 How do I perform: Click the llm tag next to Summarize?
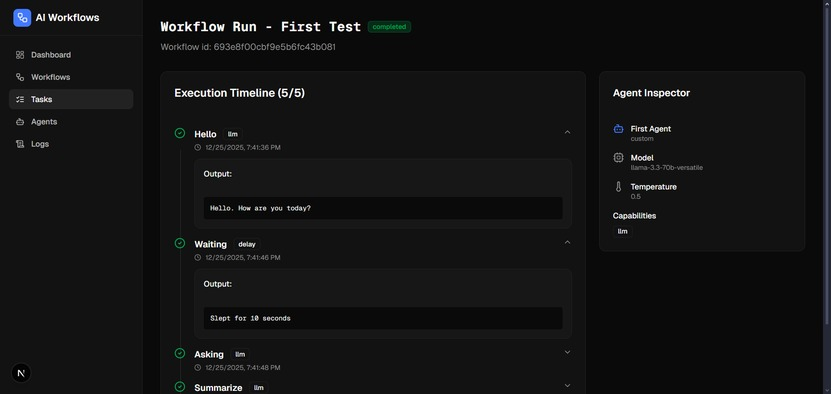(259, 388)
